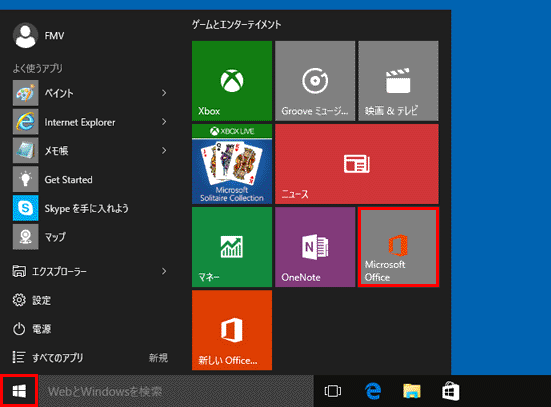Open the OneNote tile
551x407 pixels.
pyautogui.click(x=315, y=247)
